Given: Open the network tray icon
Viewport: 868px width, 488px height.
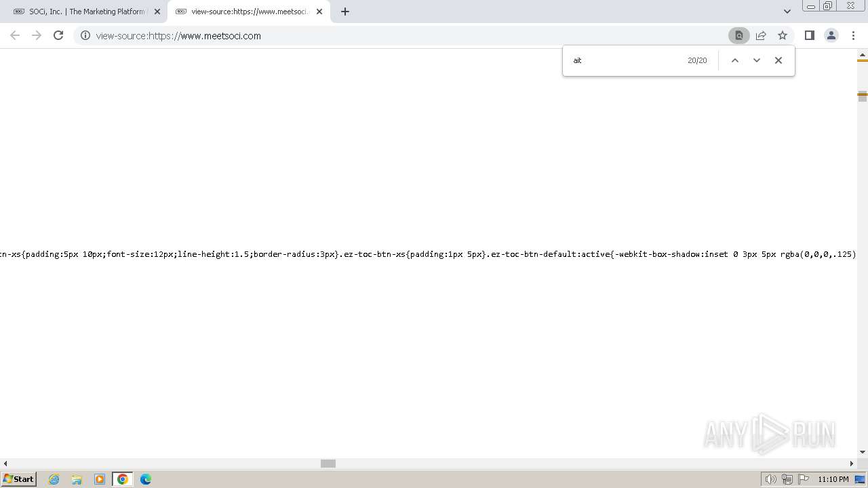Looking at the screenshot, I should tap(787, 479).
